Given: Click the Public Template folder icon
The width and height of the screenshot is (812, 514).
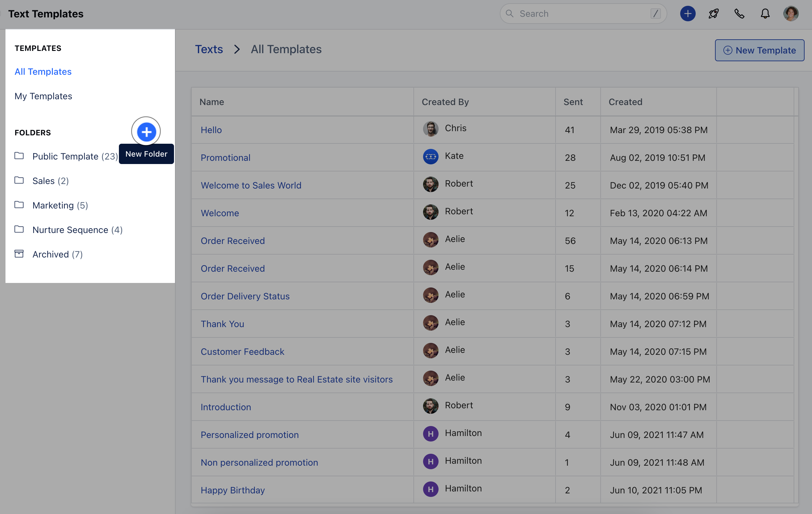Looking at the screenshot, I should tap(19, 156).
